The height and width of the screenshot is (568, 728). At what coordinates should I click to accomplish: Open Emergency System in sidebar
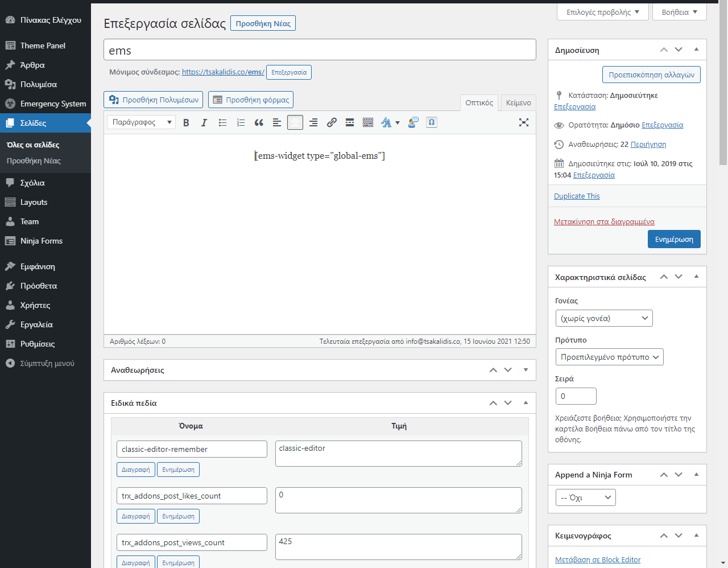[x=45, y=104]
